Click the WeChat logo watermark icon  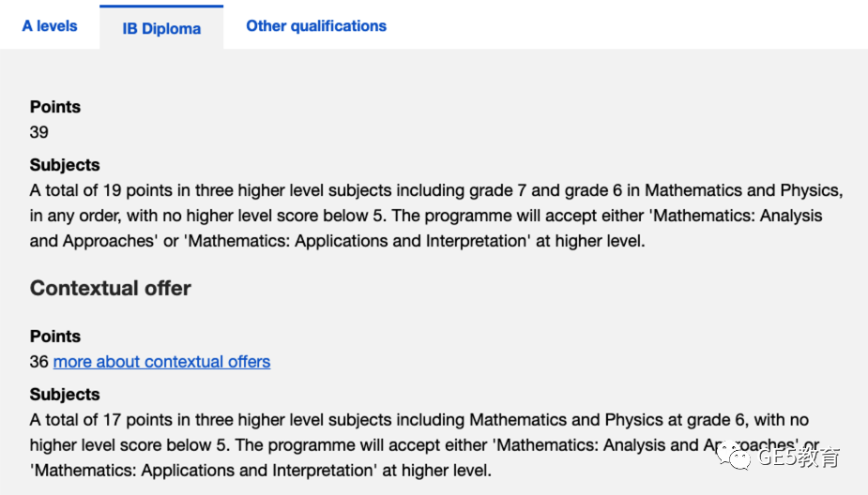coord(734,456)
